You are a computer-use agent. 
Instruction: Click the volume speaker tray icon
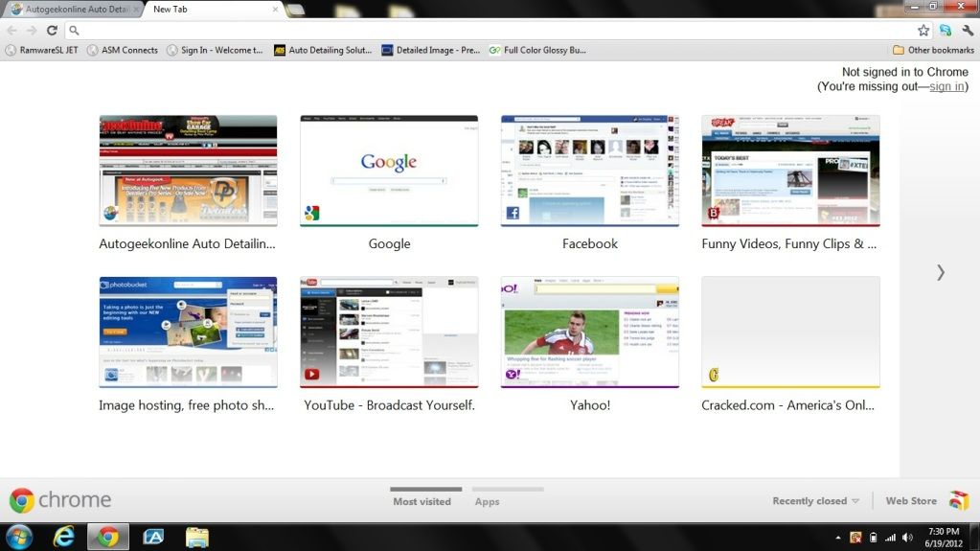coord(907,538)
